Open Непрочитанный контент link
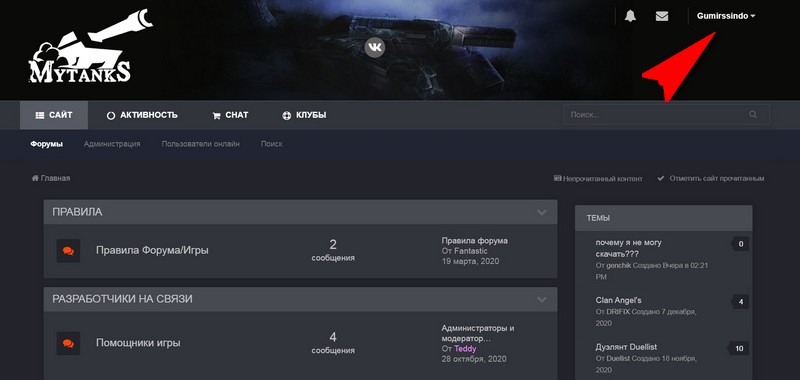This screenshot has width=800, height=380. click(x=598, y=179)
